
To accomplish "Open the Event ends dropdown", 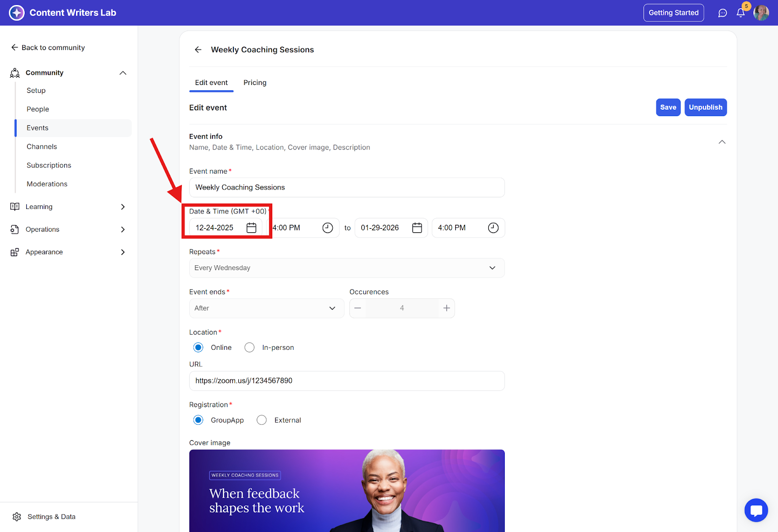I will [x=266, y=309].
